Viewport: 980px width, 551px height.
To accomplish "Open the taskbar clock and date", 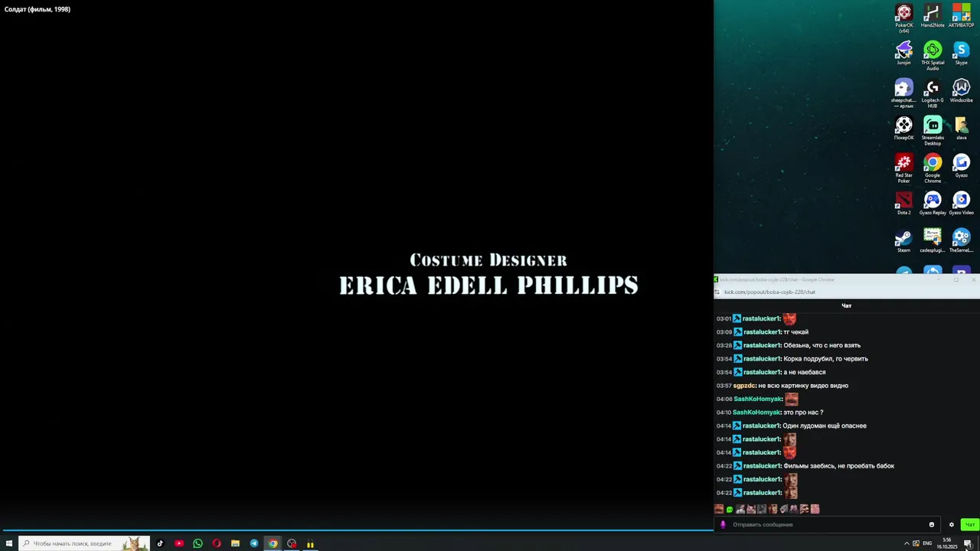I will click(x=948, y=543).
